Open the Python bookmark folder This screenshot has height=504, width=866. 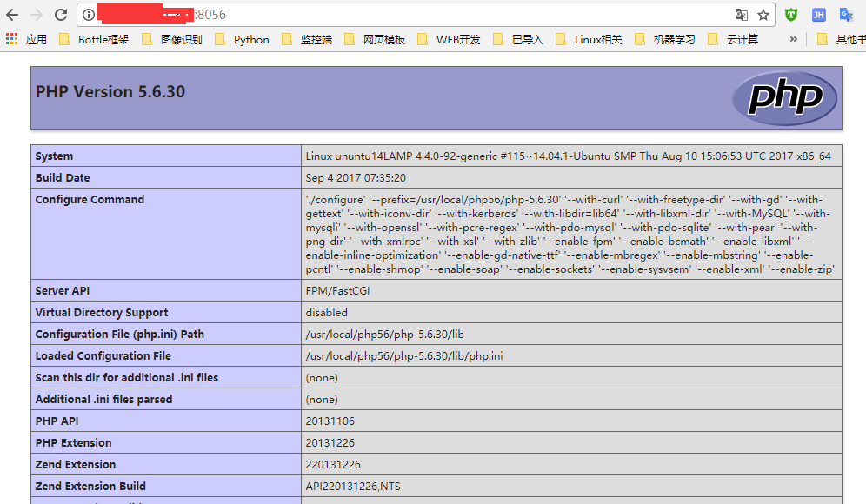coord(242,39)
